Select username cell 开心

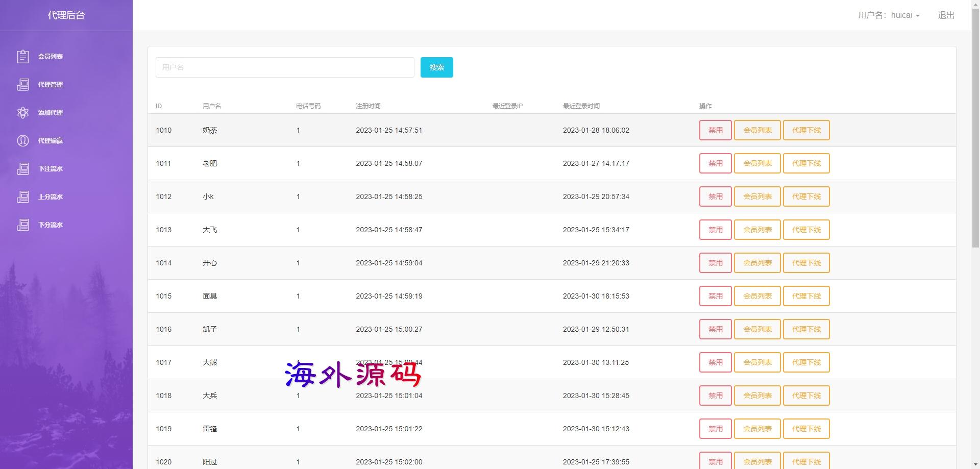pos(210,263)
